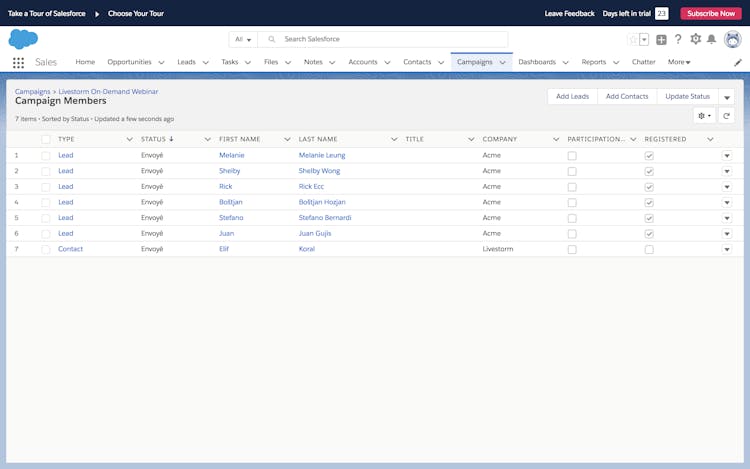Image resolution: width=750 pixels, height=469 pixels.
Task: Click the Search Salesforce input field
Action: pyautogui.click(x=390, y=39)
